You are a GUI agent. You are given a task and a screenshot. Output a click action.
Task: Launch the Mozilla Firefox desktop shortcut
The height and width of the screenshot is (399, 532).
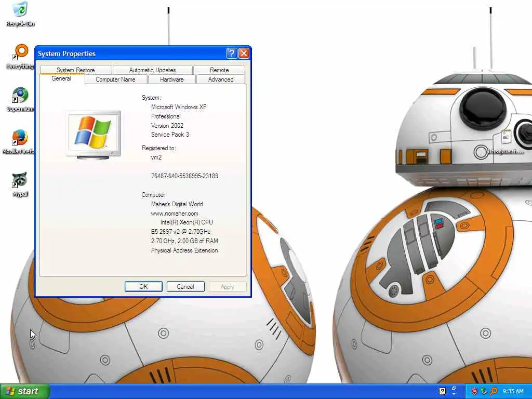(x=19, y=141)
